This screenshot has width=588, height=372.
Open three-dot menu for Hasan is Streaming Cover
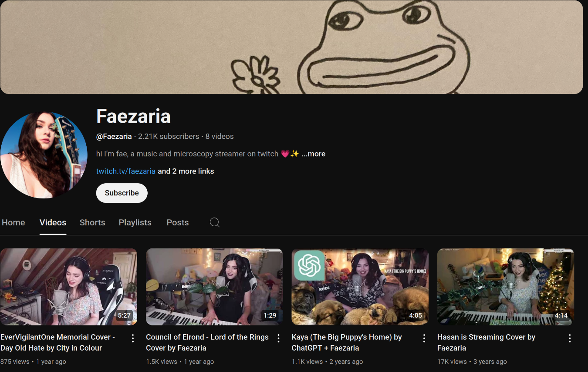[570, 338]
